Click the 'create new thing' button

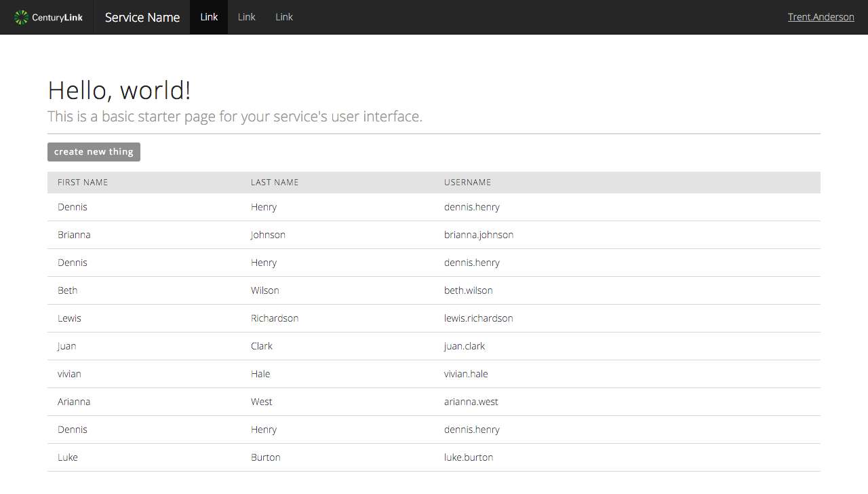[x=94, y=152]
